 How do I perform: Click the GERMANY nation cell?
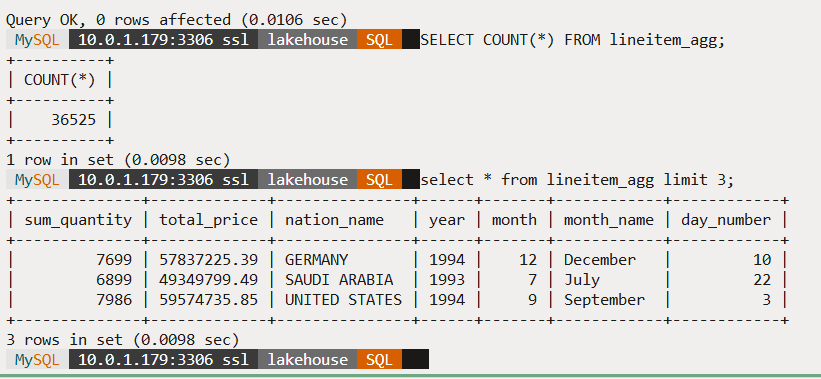pyautogui.click(x=316, y=260)
